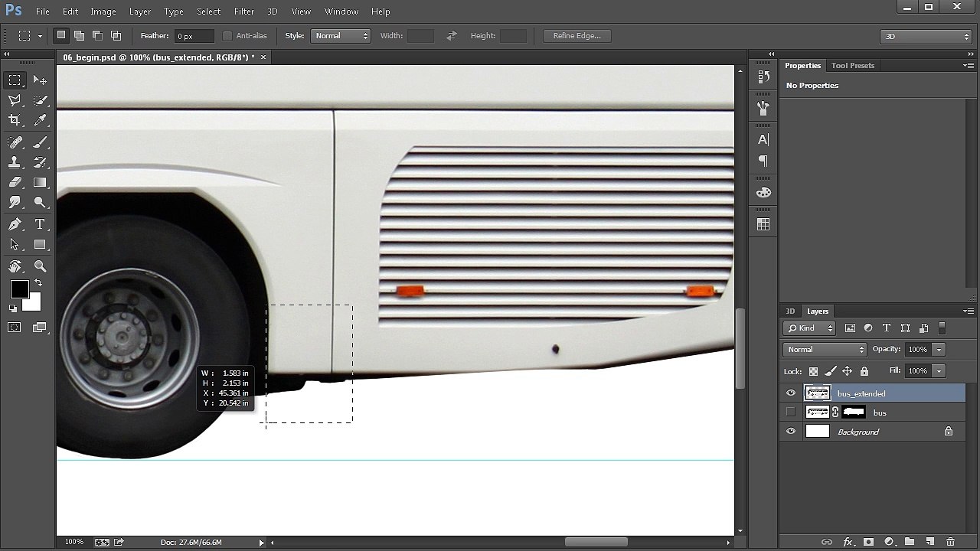This screenshot has width=980, height=551.
Task: Toggle the layer filter switch
Action: pyautogui.click(x=942, y=328)
